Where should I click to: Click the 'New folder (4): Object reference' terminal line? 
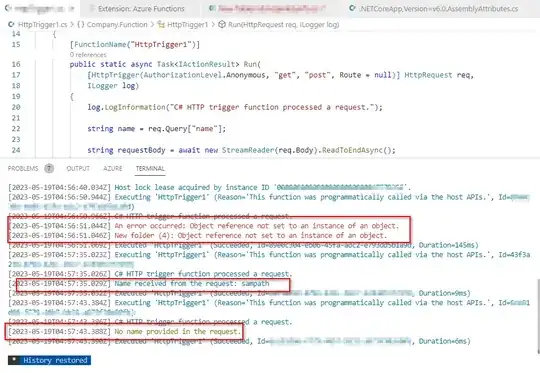198,236
